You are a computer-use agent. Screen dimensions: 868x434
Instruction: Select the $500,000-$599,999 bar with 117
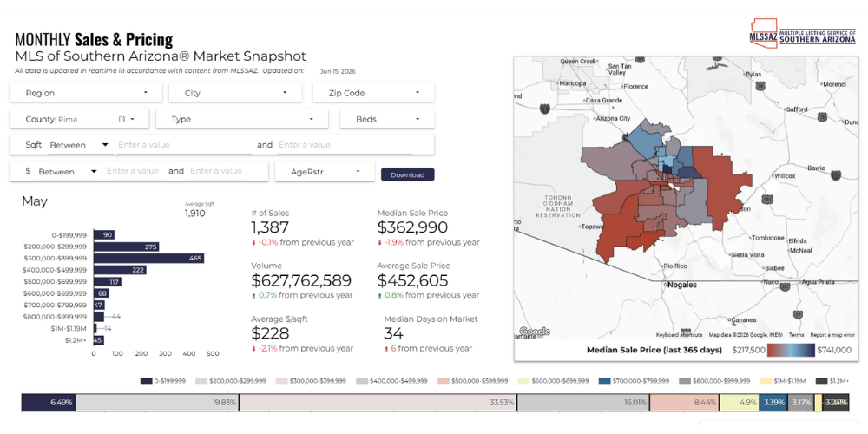108,281
